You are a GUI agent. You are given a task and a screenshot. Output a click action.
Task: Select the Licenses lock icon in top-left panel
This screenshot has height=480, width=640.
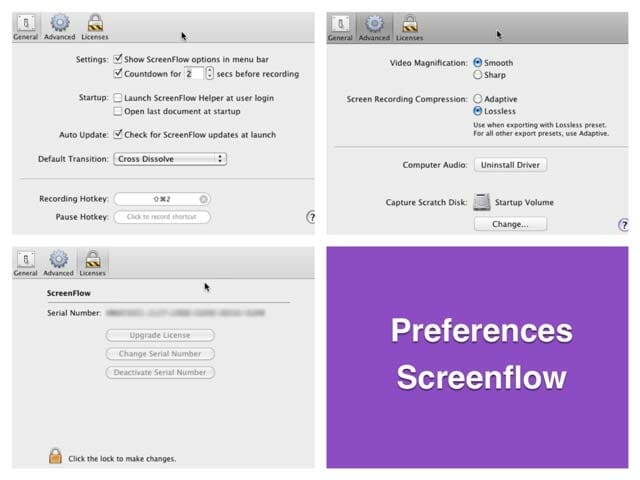93,24
